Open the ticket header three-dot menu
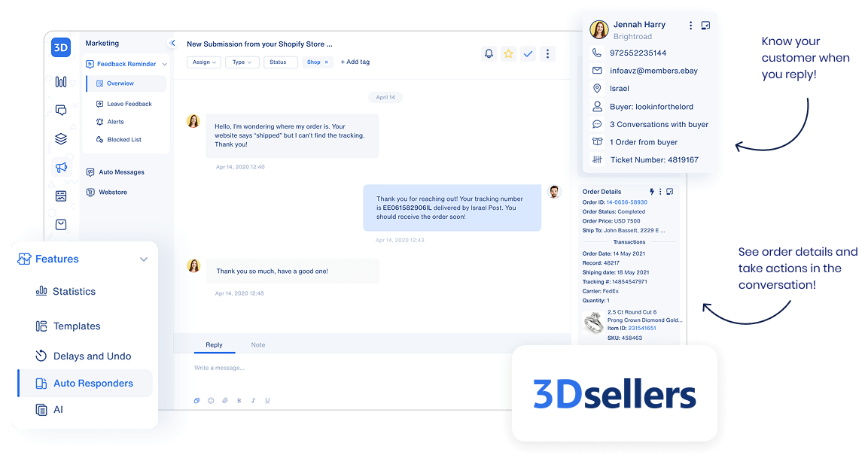The image size is (868, 461). [x=547, y=53]
